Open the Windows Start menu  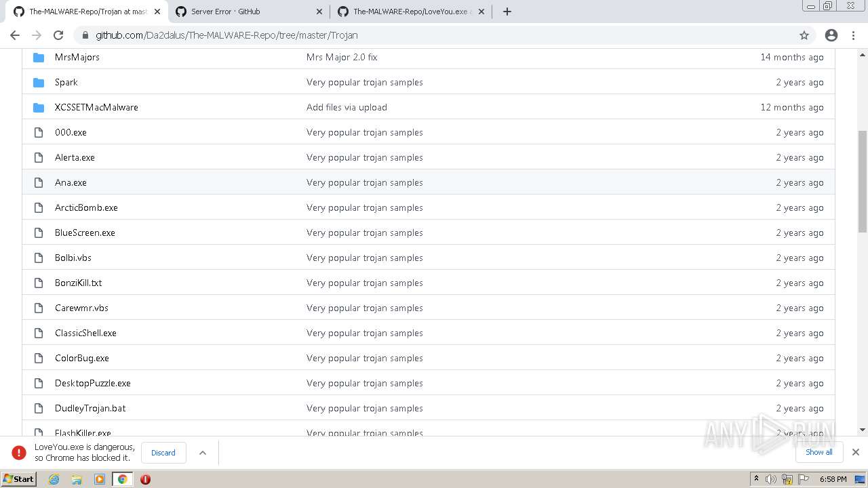tap(19, 479)
